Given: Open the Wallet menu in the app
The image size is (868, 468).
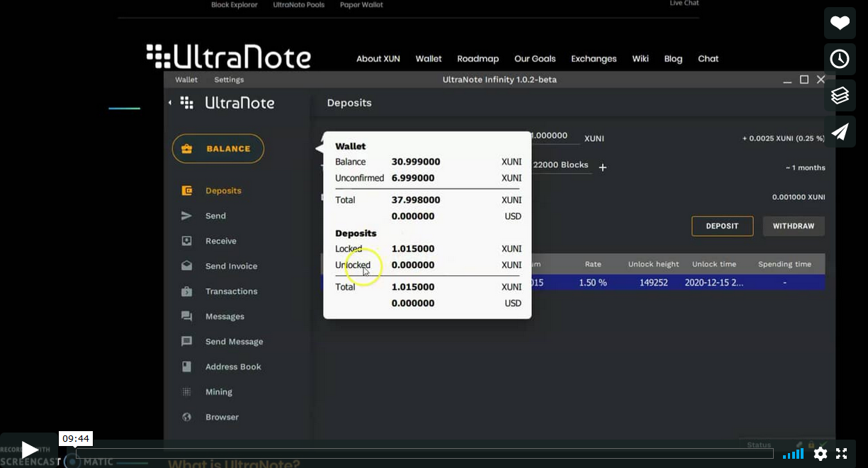Looking at the screenshot, I should tap(186, 79).
